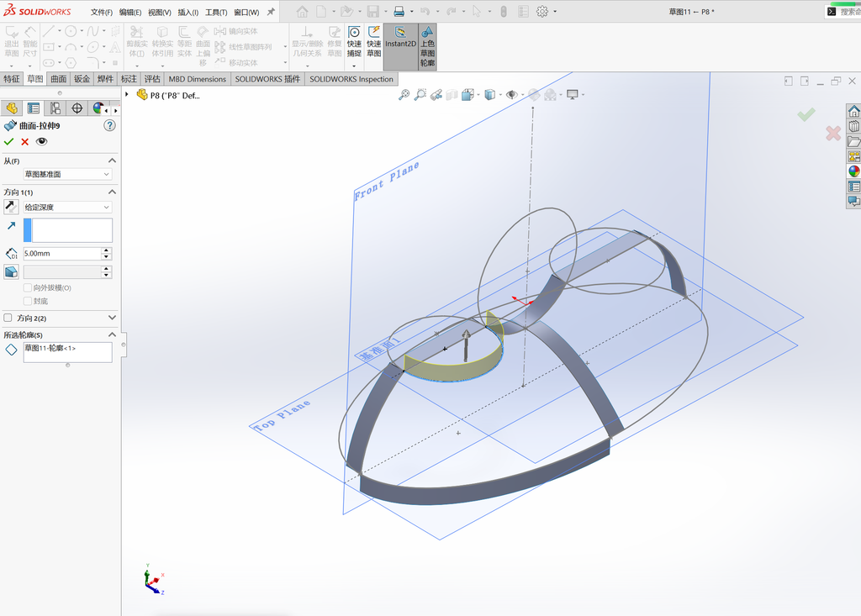
Task: Switch to the 钣金 ribbon tab
Action: click(x=82, y=79)
